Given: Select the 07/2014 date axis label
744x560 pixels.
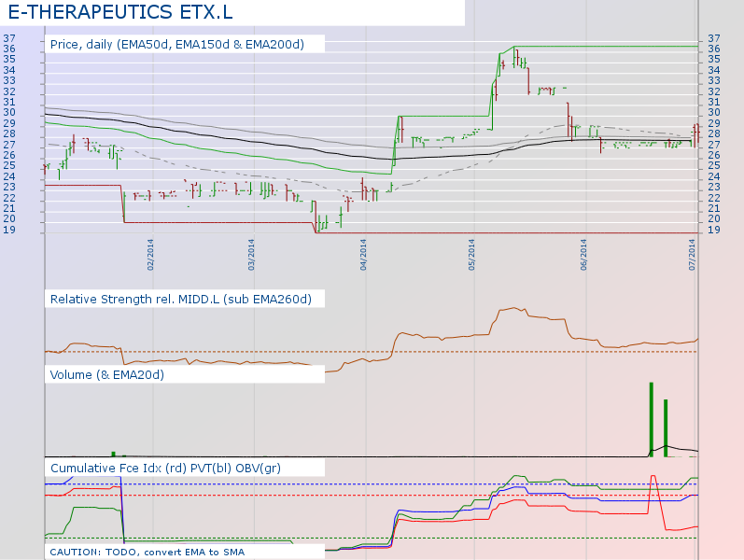Looking at the screenshot, I should (x=693, y=255).
